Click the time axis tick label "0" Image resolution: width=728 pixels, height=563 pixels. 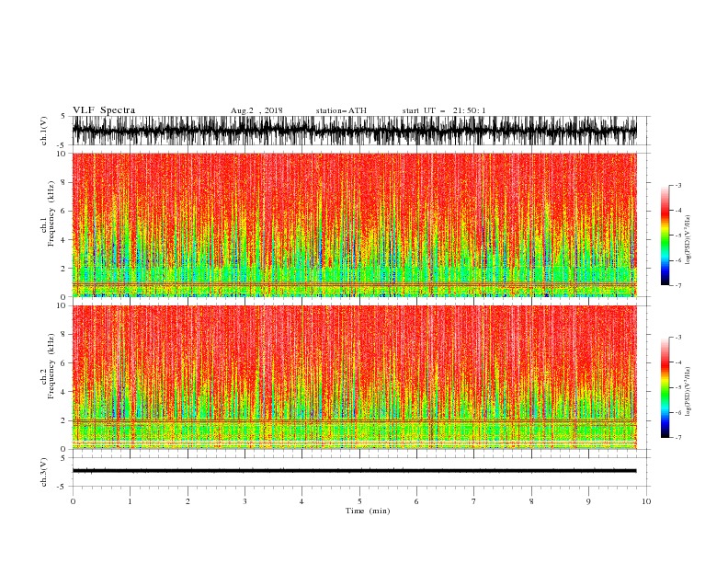(73, 501)
